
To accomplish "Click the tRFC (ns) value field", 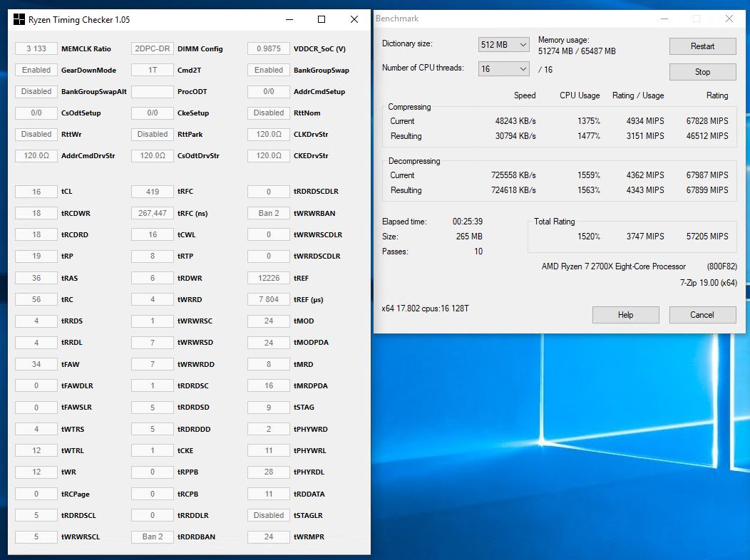I will click(153, 213).
